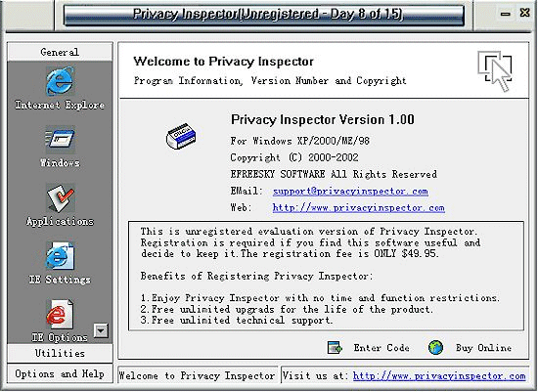The width and height of the screenshot is (538, 392).
Task: Click the Buy Online globe icon
Action: click(x=435, y=347)
